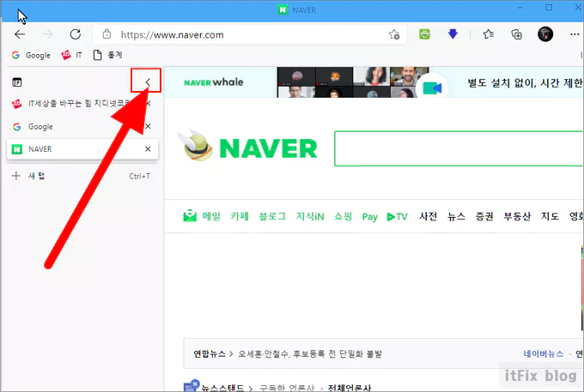Screen dimensions: 584x392
Task: Open the 뉴스 menu link
Action: (456, 216)
